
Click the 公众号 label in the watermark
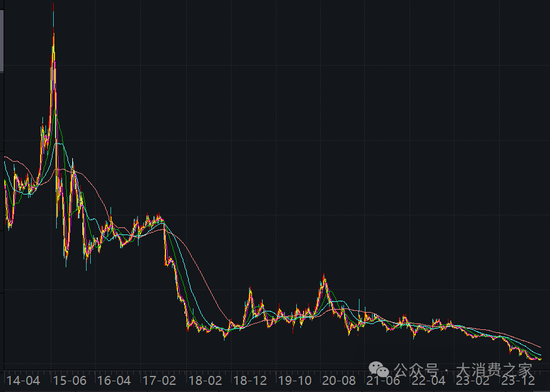pos(416,370)
